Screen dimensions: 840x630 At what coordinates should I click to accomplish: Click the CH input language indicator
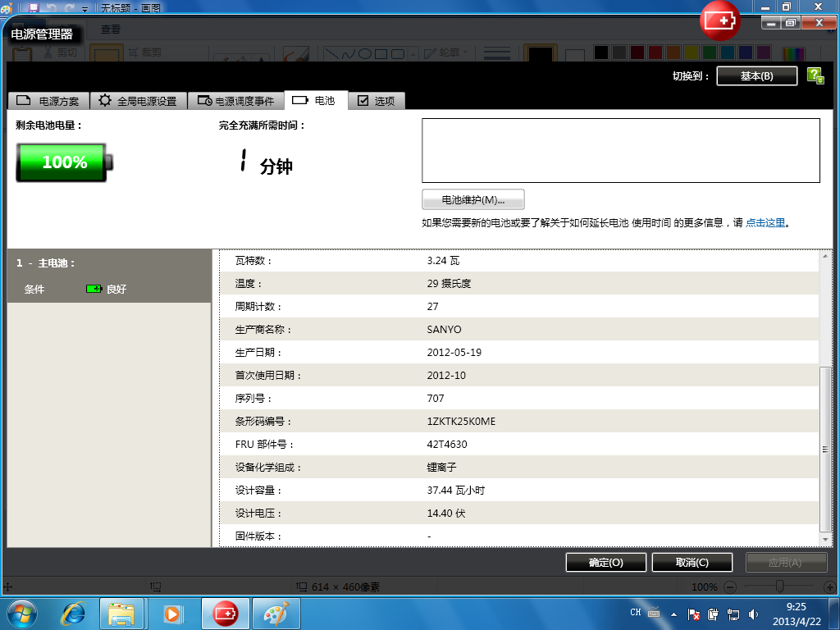click(x=636, y=612)
